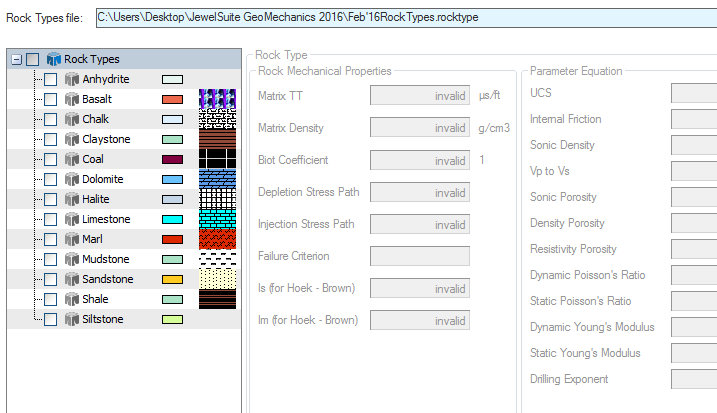
Task: Choose the Siltstone entry
Action: (x=104, y=319)
